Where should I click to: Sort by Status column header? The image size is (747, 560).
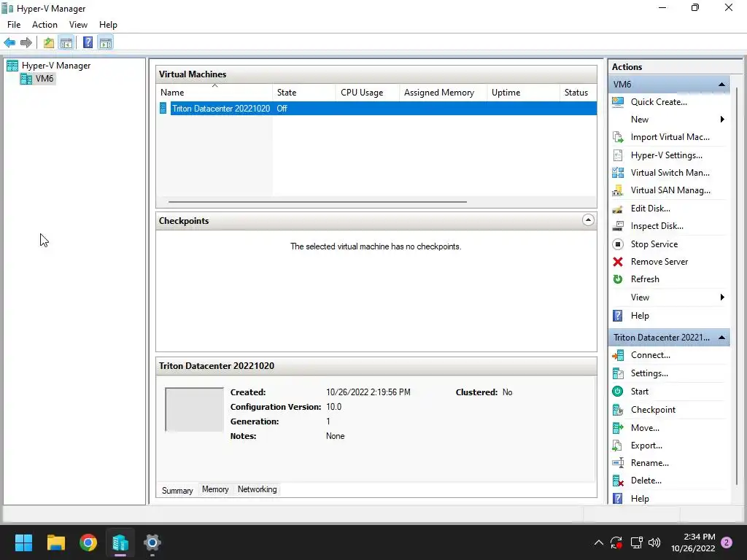[x=578, y=93]
